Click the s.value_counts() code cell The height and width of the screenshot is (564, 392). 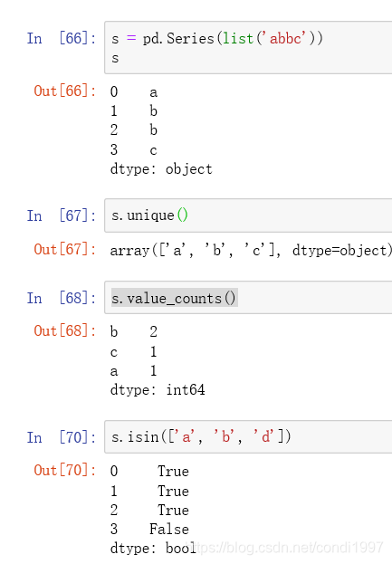coord(248,298)
